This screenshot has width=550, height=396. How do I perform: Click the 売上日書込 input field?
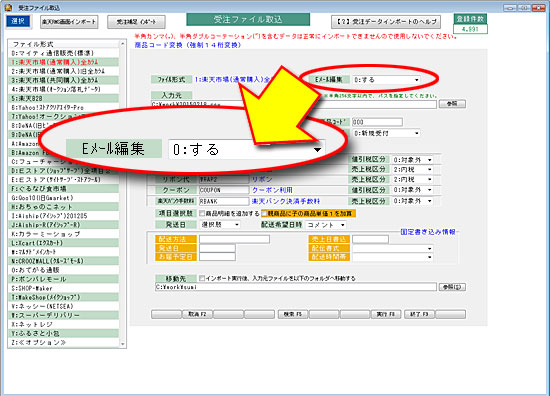pos(370,239)
